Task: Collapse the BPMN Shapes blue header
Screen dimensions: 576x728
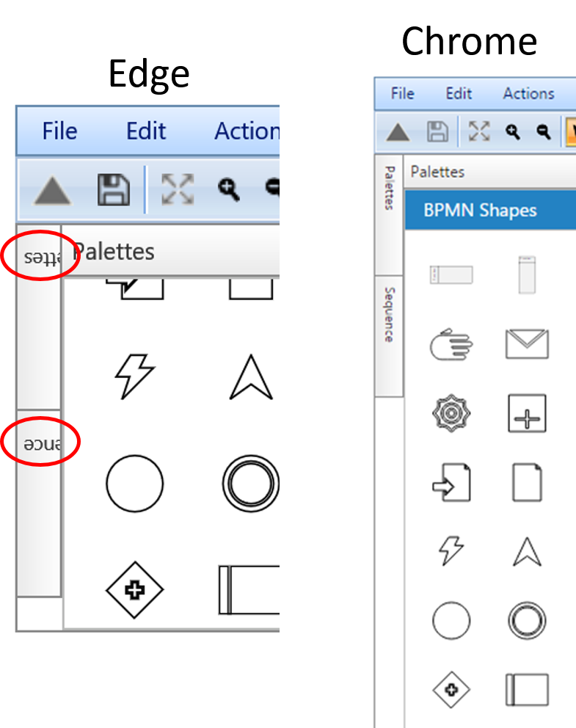Action: [490, 210]
